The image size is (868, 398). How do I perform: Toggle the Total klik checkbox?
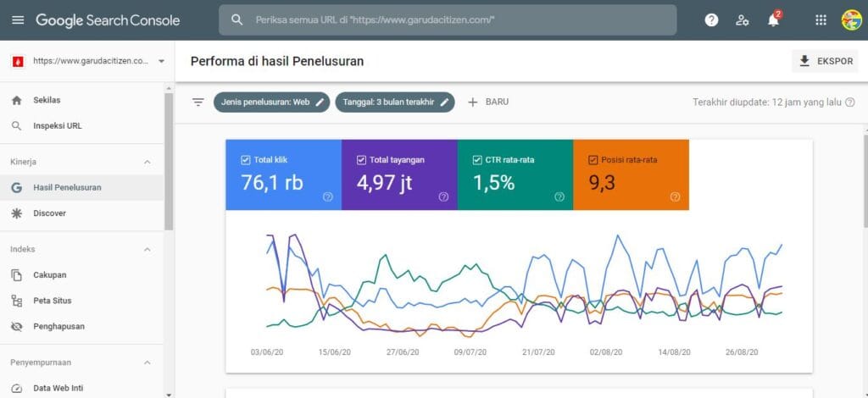(x=246, y=160)
